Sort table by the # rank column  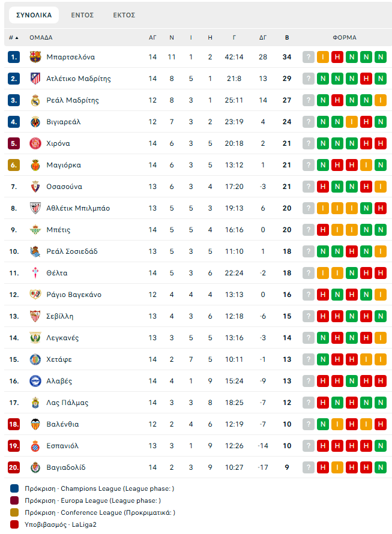(14, 37)
